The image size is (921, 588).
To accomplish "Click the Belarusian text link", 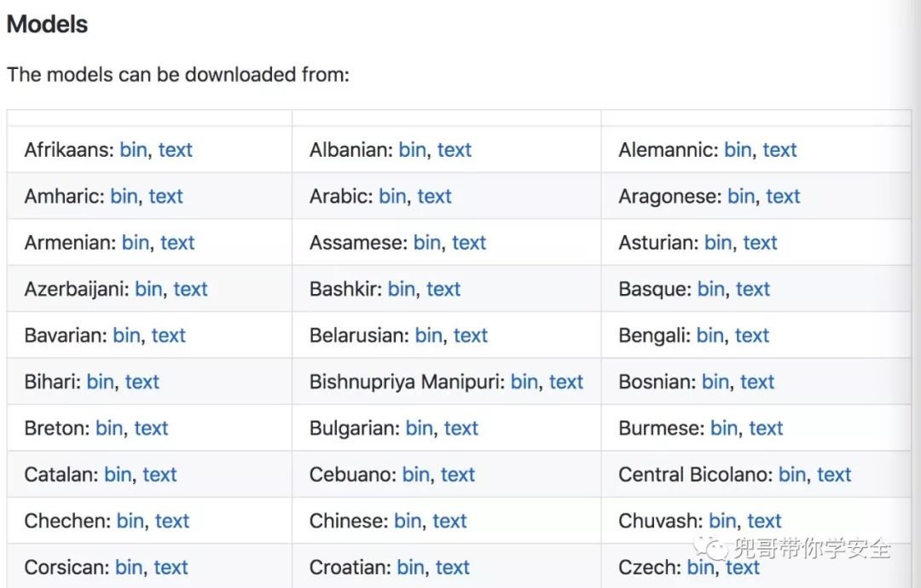I will [470, 336].
